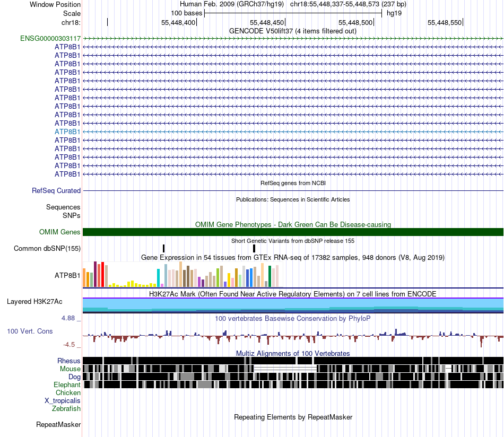Image resolution: width=504 pixels, height=437 pixels.
Task: Click the GENCODE V50lift37 track title
Action: (x=292, y=31)
